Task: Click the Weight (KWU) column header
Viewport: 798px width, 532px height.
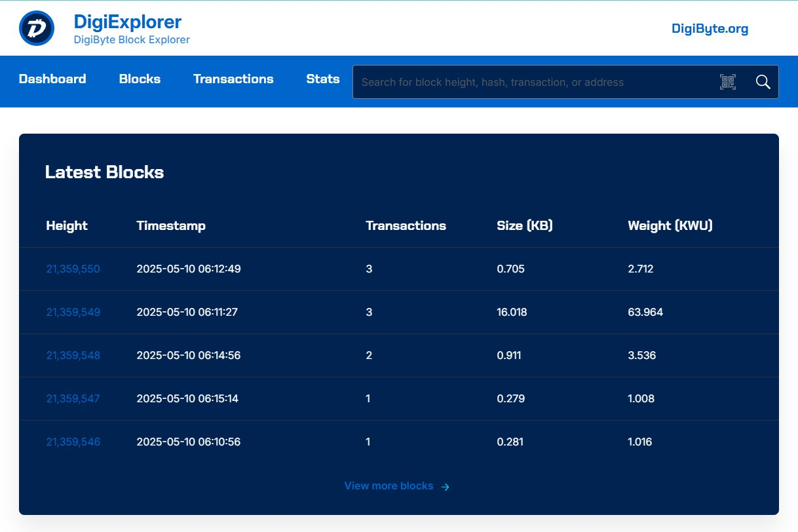Action: point(670,225)
